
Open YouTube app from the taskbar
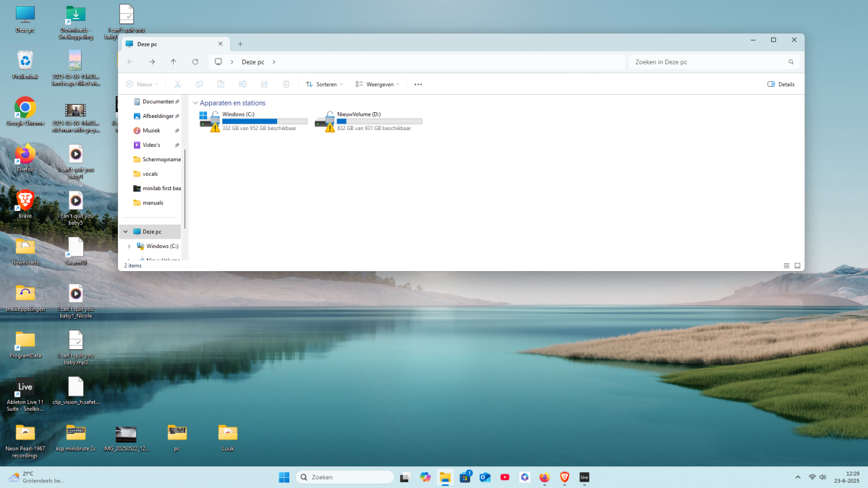[505, 477]
